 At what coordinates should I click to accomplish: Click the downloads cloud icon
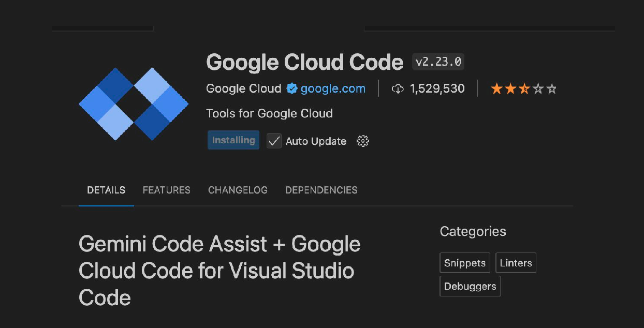click(x=398, y=88)
